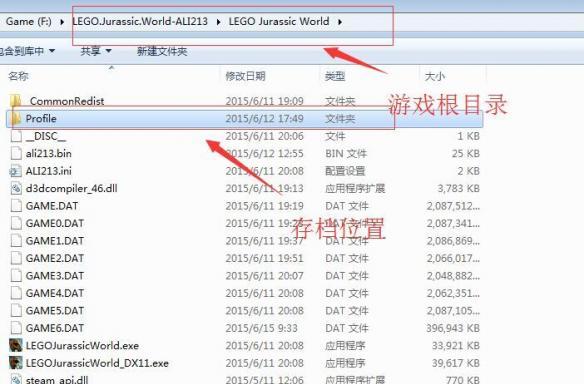Click the 33,921 KB size value

coord(456,346)
